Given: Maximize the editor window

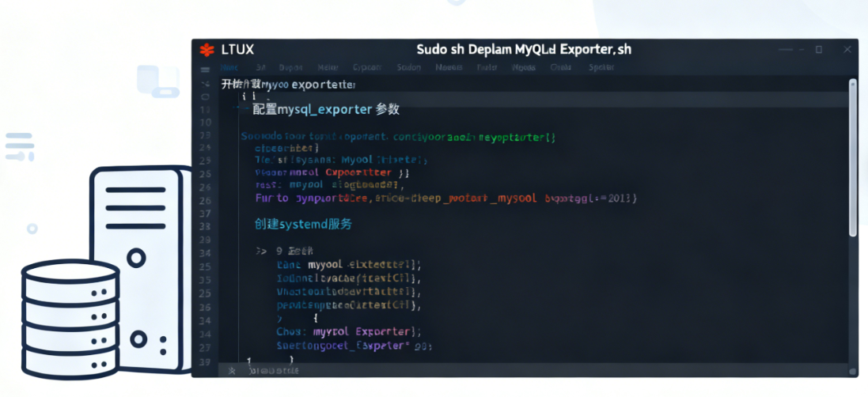Looking at the screenshot, I should click(x=818, y=49).
